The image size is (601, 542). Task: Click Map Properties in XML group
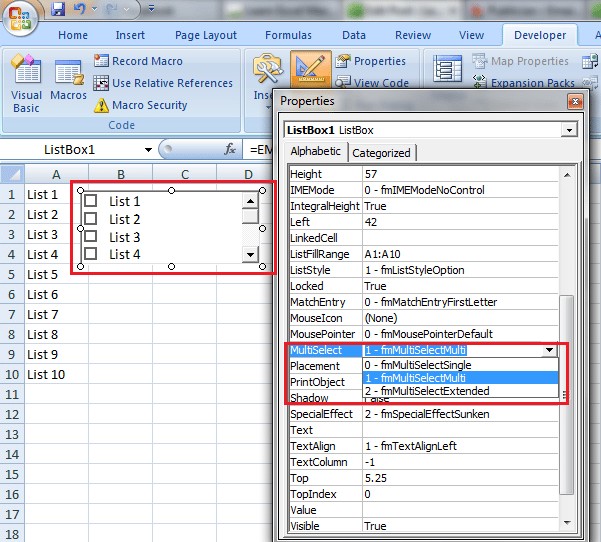tap(521, 61)
